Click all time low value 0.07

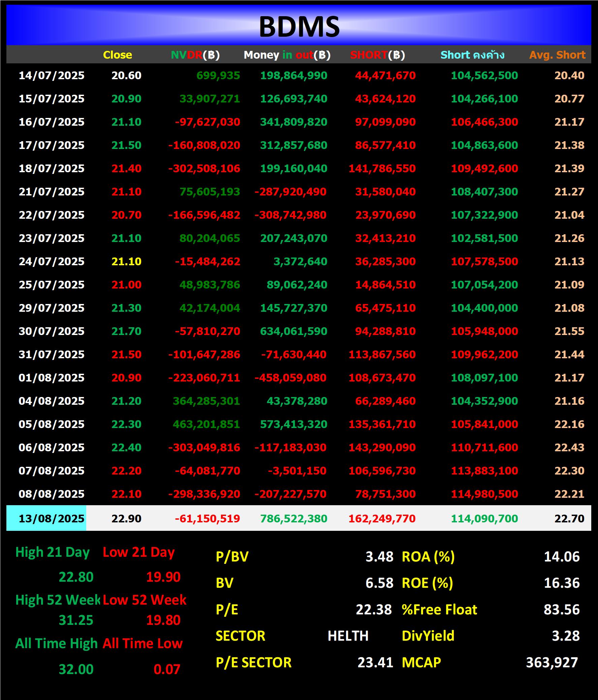coord(167,670)
